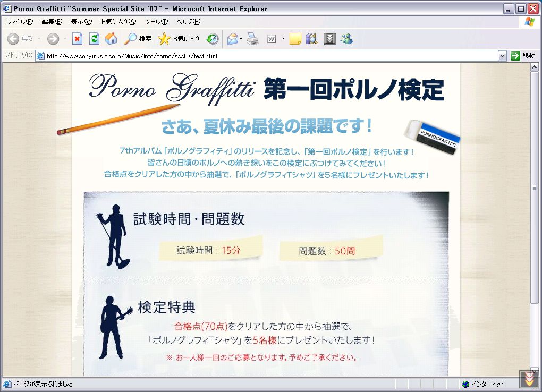Click the 皆さんの日頃のポルノへの熱き想い text line
The height and width of the screenshot is (392, 542).
click(267, 163)
